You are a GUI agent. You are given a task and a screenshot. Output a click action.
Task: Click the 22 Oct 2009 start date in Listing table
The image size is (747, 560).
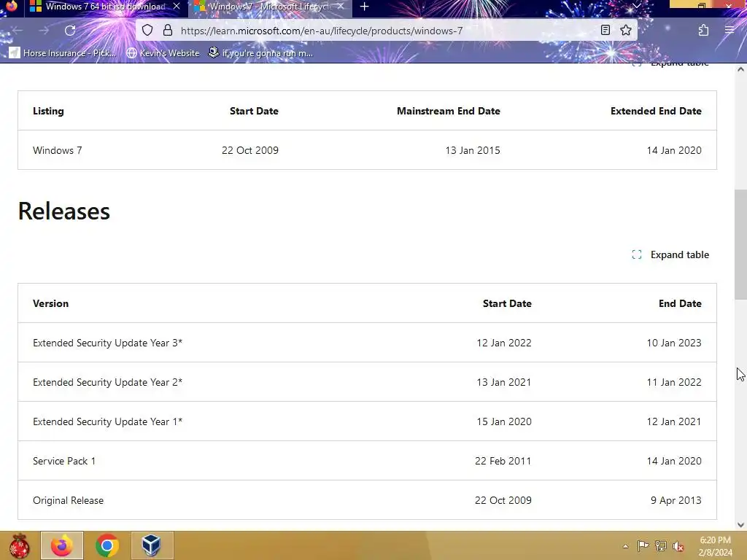point(250,150)
